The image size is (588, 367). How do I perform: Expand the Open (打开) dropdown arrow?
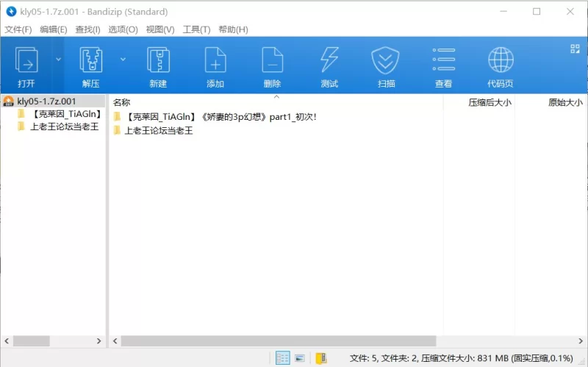59,60
